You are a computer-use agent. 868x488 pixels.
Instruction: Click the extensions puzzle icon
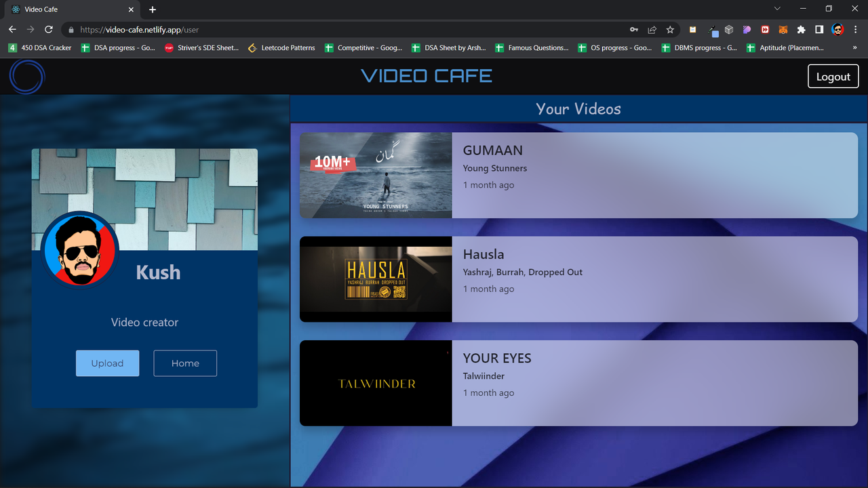click(x=800, y=30)
